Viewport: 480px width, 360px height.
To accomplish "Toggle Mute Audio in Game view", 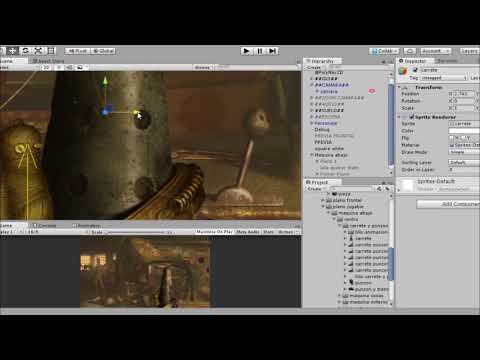I will (x=248, y=232).
